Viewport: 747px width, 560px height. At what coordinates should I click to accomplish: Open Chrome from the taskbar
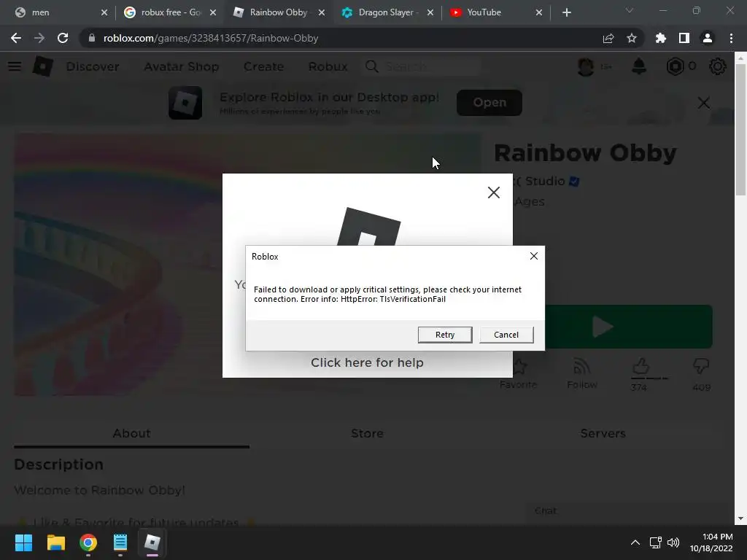(x=88, y=542)
